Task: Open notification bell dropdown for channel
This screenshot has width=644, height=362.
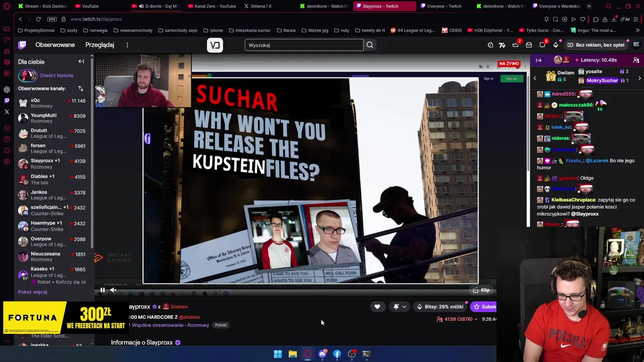Action: click(x=399, y=307)
